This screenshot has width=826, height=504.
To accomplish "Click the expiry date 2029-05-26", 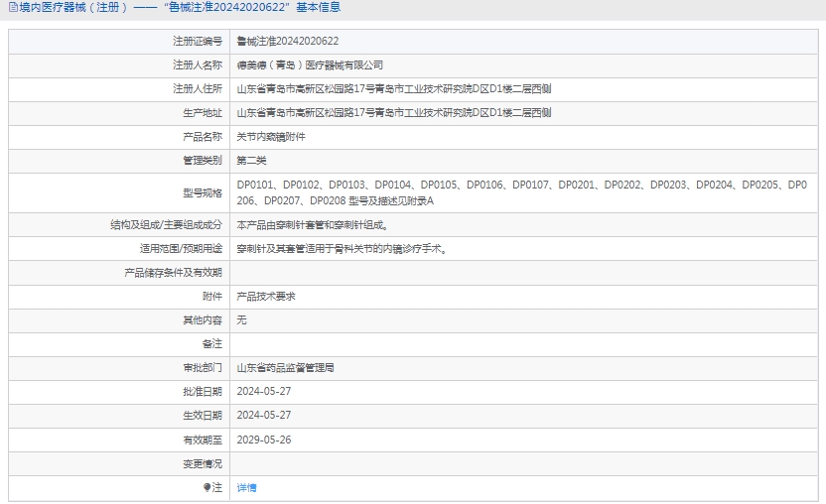I will [264, 440].
